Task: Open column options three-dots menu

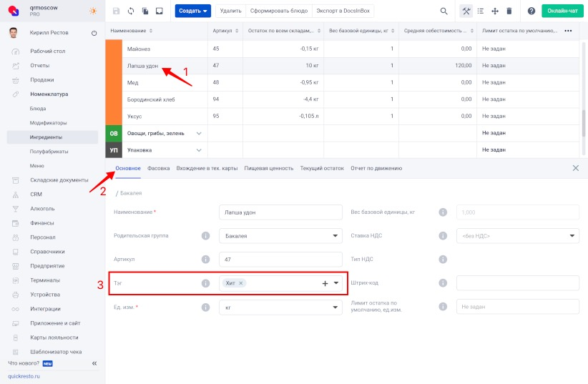Action: (568, 31)
